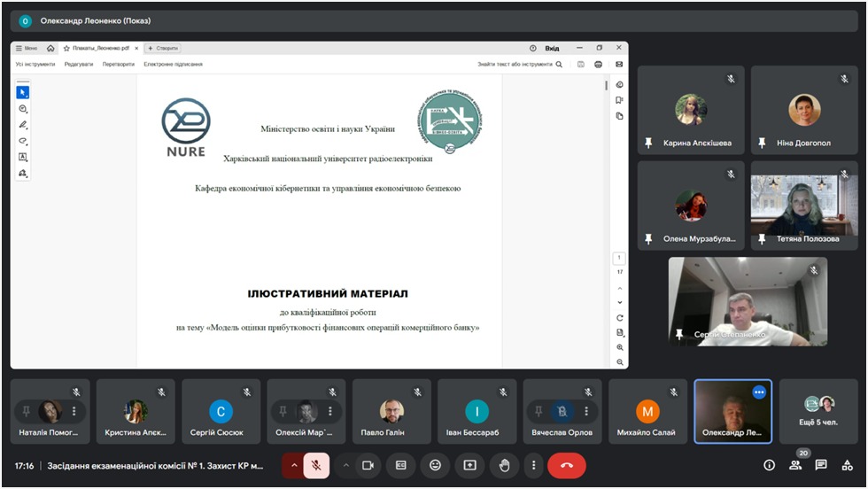Open the emoji reactions button
Image resolution: width=868 pixels, height=489 pixels.
coord(435,465)
